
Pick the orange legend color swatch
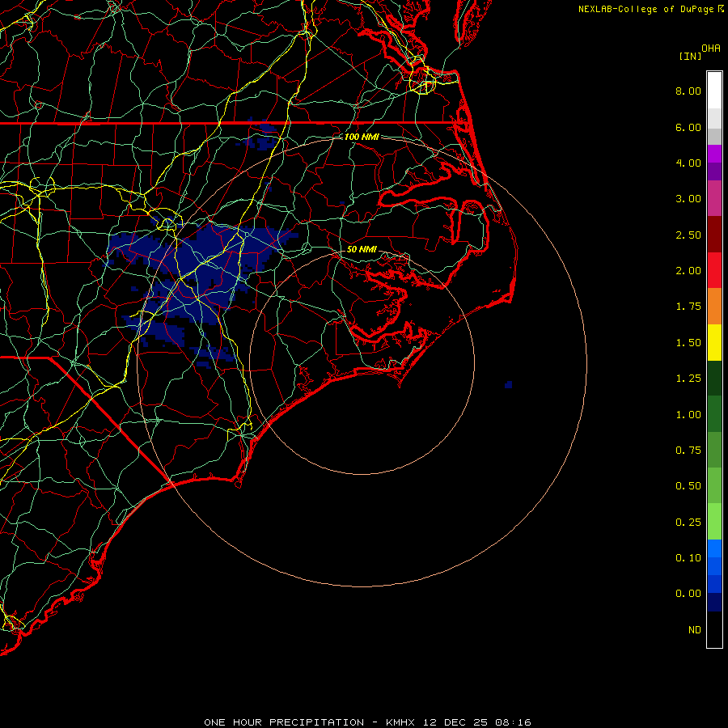pos(714,307)
